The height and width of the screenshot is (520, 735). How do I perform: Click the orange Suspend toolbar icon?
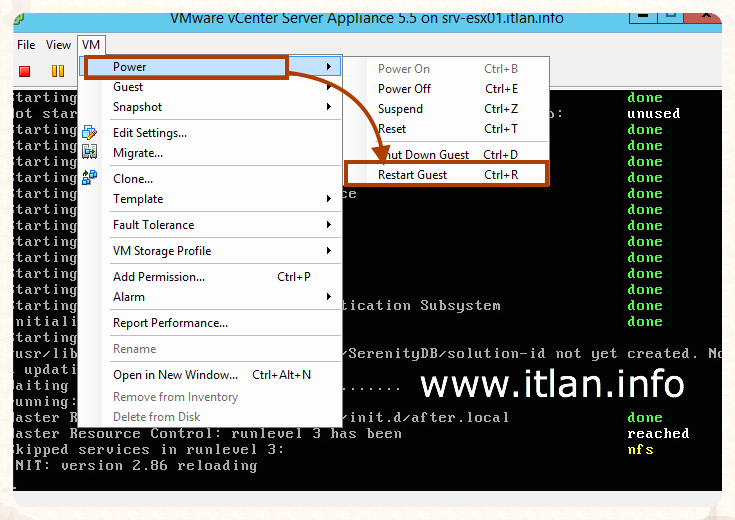(58, 71)
